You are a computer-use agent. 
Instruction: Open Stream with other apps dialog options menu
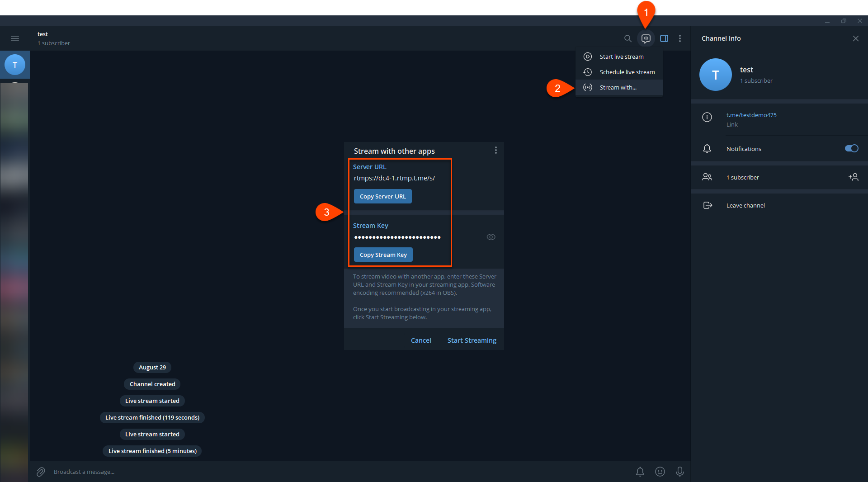pos(496,150)
